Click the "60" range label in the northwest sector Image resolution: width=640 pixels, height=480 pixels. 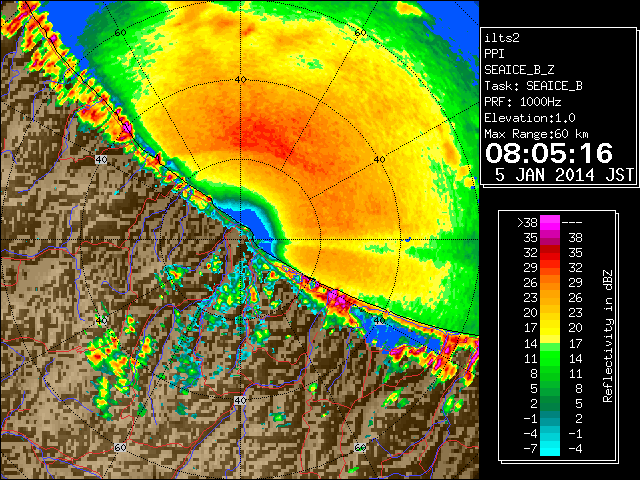pos(120,33)
